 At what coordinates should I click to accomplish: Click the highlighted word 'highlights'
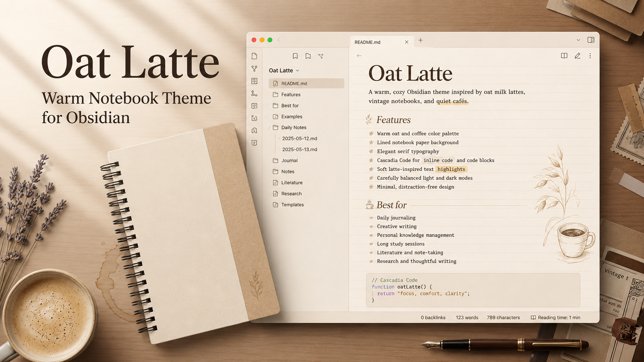point(451,169)
